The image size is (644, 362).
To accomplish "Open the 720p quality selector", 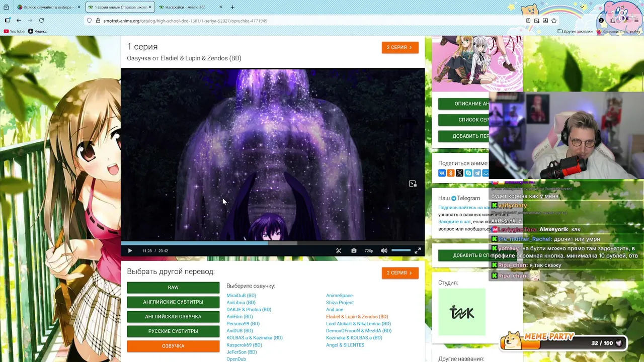I will pos(369,250).
